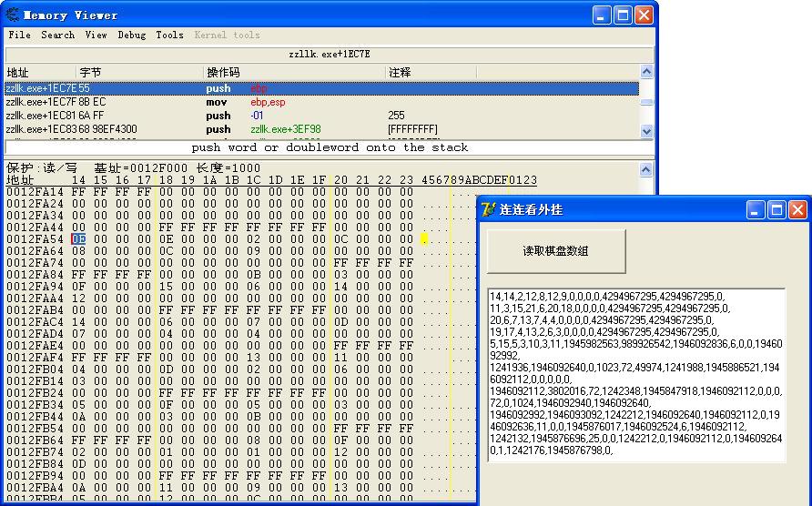Screen dimensions: 812x506
Task: Click disassembler scrollbar down arrow
Action: (x=646, y=131)
